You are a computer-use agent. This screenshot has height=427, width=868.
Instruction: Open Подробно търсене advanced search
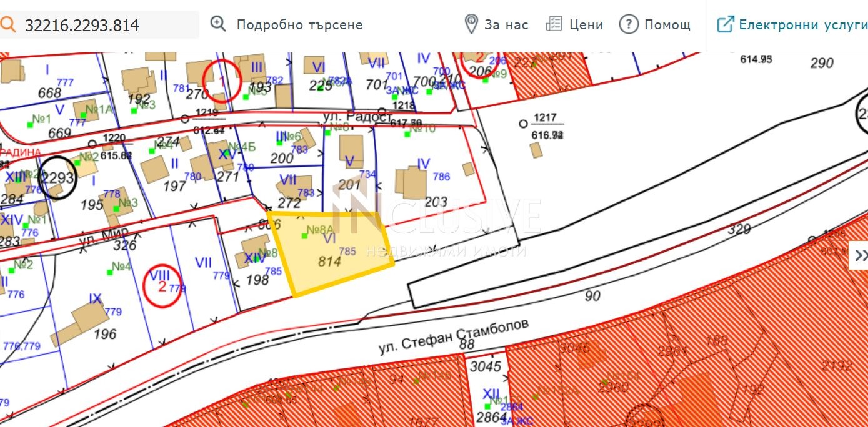[299, 25]
